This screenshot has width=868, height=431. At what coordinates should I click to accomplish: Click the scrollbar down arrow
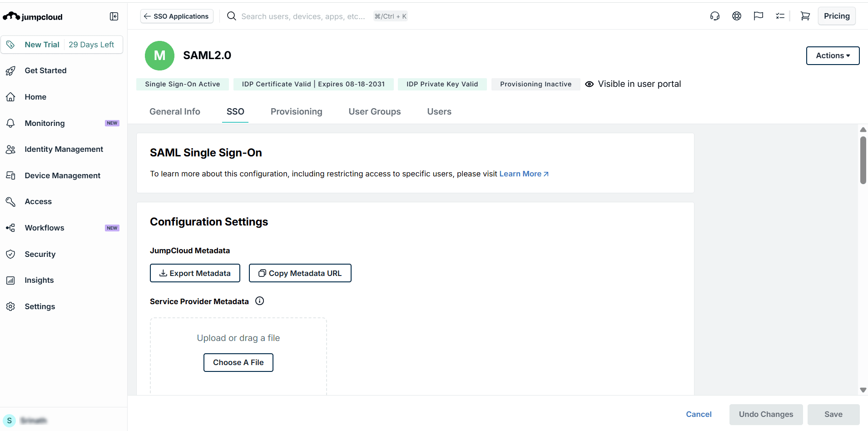pyautogui.click(x=863, y=390)
